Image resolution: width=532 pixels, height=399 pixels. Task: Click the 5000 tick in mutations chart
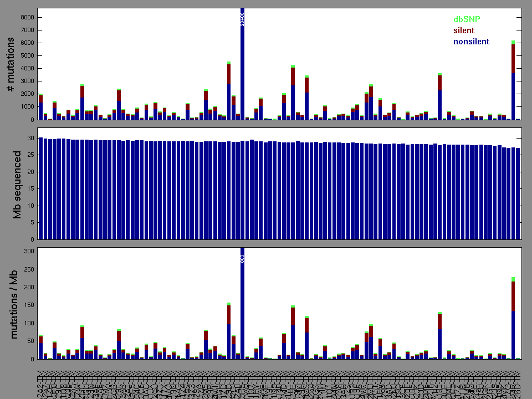(25, 55)
